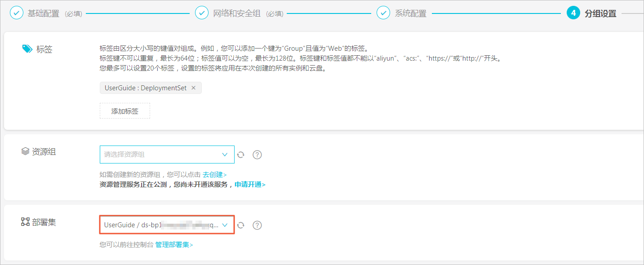
Task: Select step 4 分组设置
Action: click(600, 13)
